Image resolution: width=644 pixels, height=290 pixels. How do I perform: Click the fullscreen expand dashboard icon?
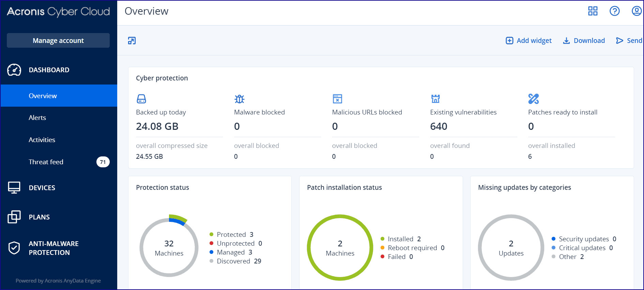[x=132, y=41]
